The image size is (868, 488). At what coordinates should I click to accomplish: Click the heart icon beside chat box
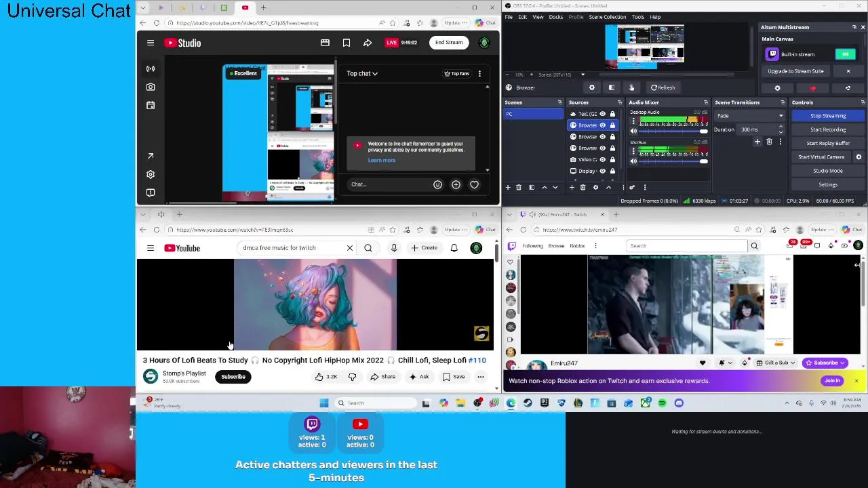474,184
